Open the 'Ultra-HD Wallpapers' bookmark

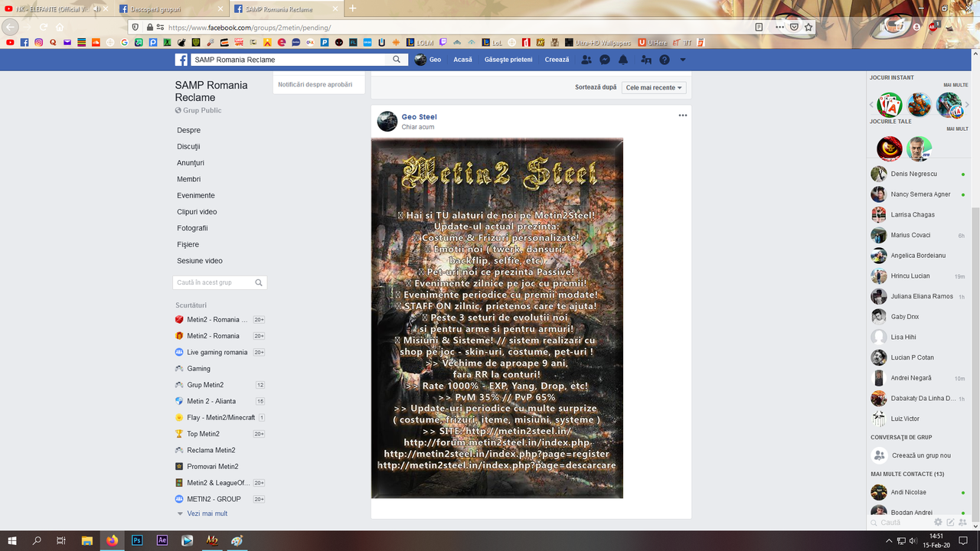point(598,42)
